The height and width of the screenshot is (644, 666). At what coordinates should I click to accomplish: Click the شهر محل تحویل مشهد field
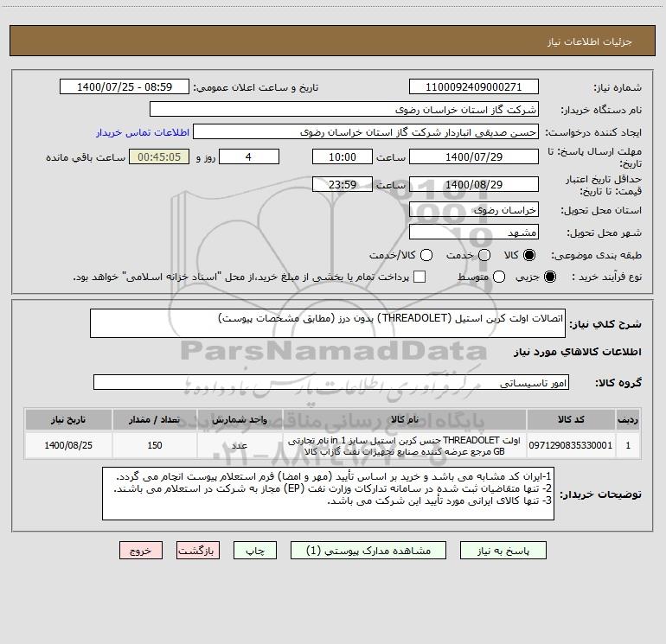[x=474, y=232]
